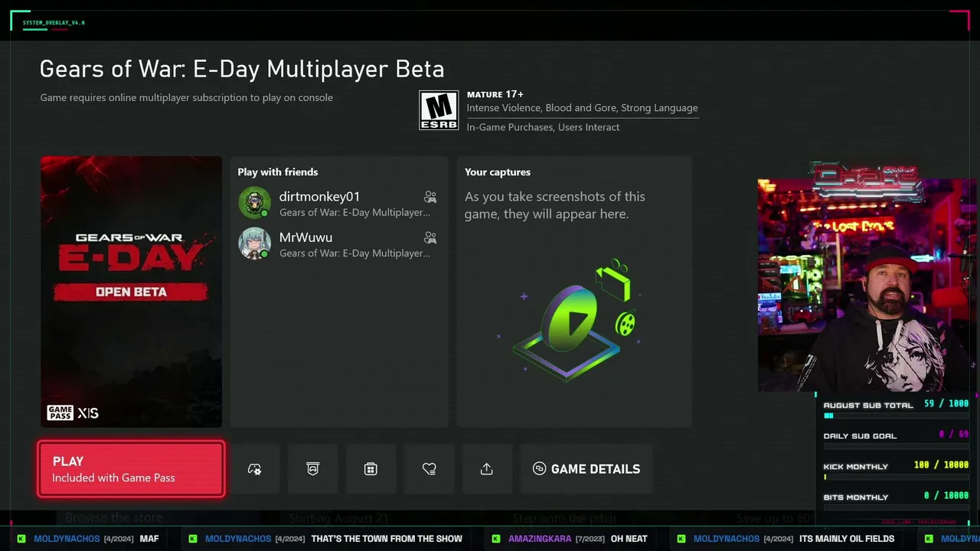Click the invite icon next to MrWuwu

(430, 238)
